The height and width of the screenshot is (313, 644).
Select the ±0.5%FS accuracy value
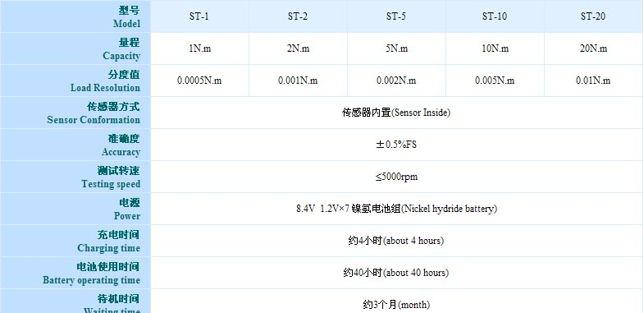point(396,145)
